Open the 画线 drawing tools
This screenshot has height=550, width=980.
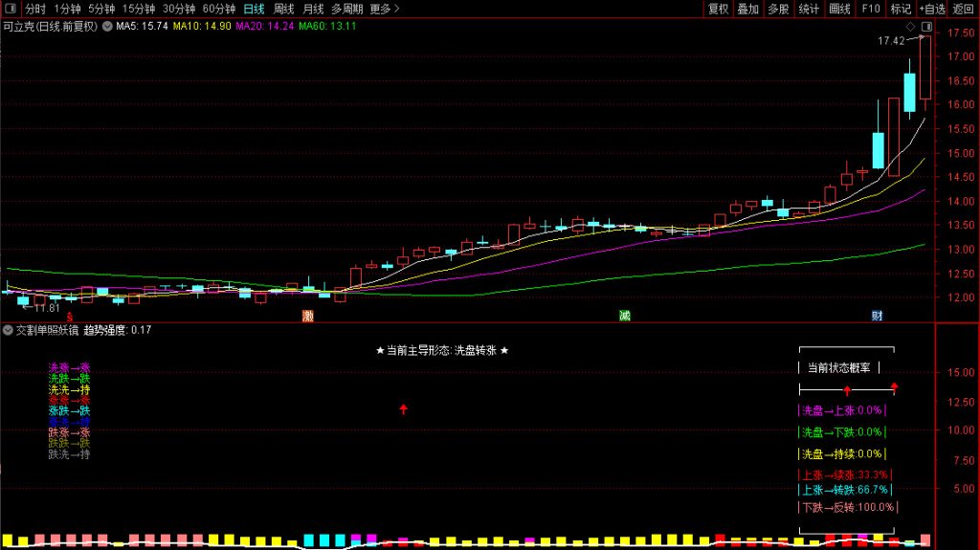839,9
